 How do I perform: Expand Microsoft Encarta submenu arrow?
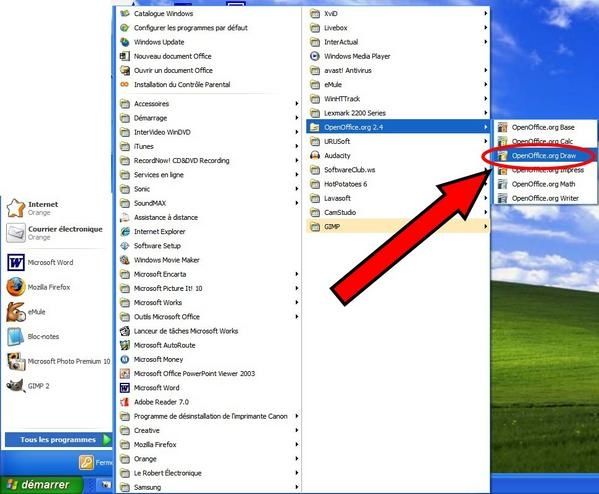click(x=296, y=274)
